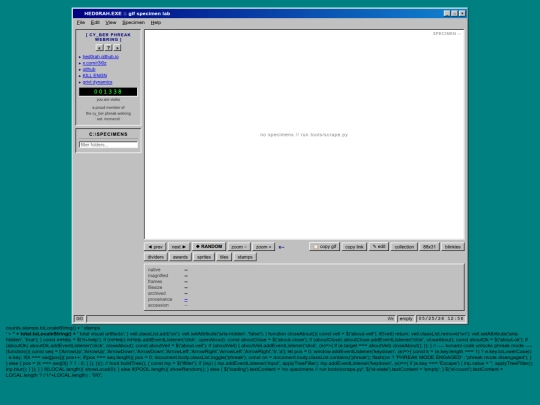The height and width of the screenshot is (405, 540).
Task: Show the next specimen with next
Action: click(179, 247)
